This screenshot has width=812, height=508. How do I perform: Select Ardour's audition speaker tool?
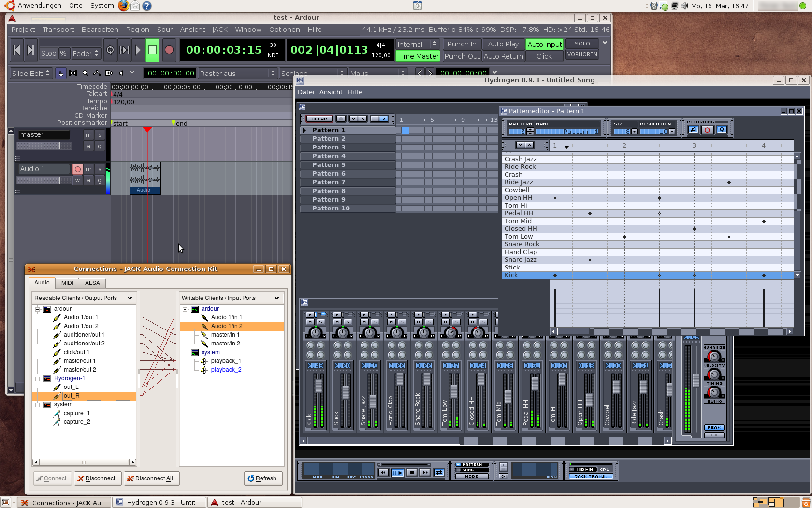click(x=121, y=73)
